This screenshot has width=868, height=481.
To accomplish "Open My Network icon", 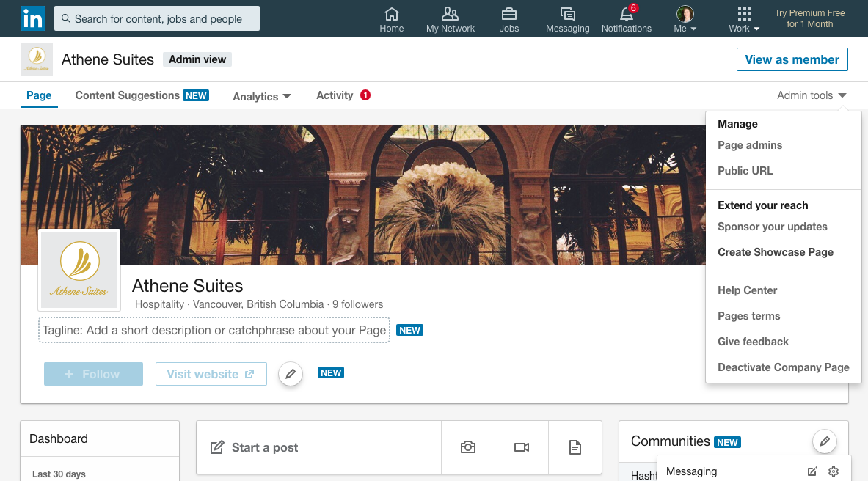I will point(450,19).
